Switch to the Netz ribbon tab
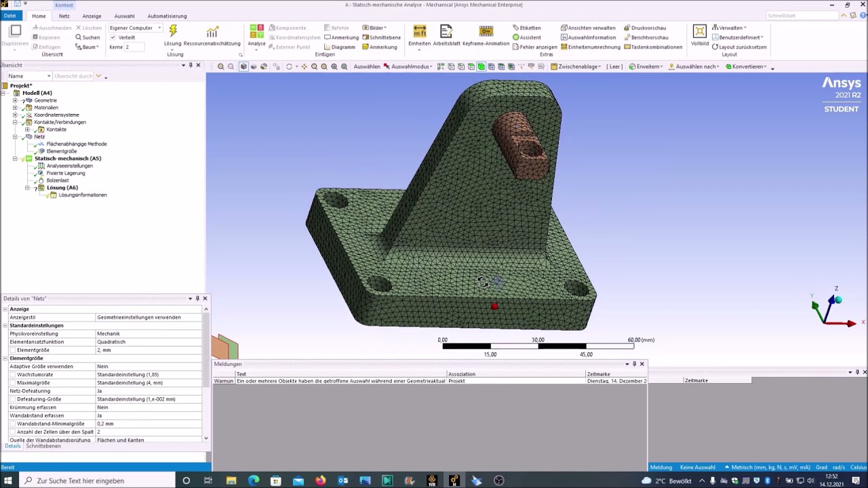 click(x=64, y=16)
